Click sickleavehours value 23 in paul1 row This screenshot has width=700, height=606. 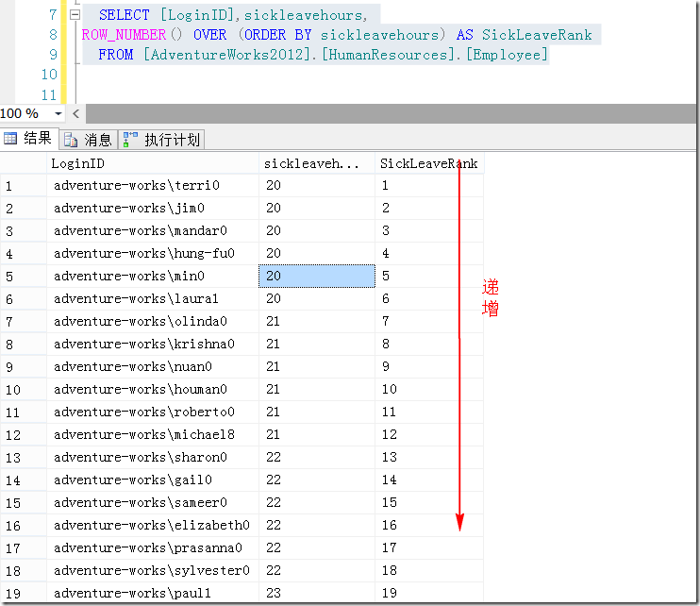click(x=317, y=593)
